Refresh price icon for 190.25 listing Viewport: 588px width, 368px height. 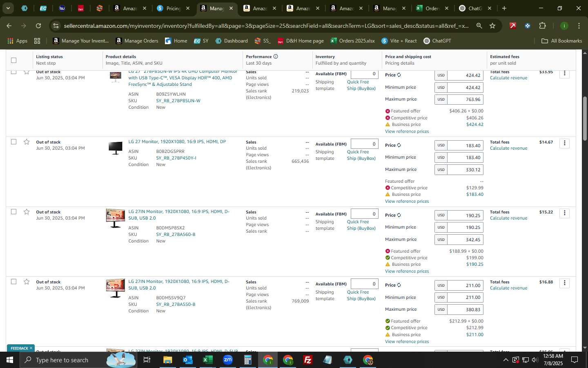coord(399,215)
